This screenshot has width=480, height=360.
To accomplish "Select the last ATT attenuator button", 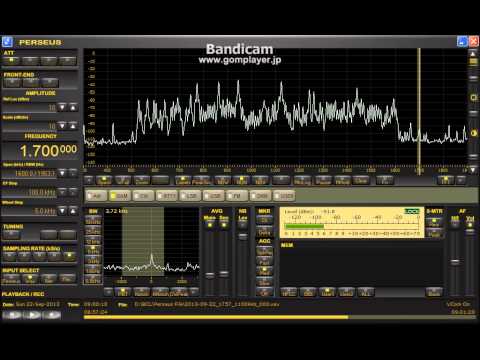I will 68,60.
